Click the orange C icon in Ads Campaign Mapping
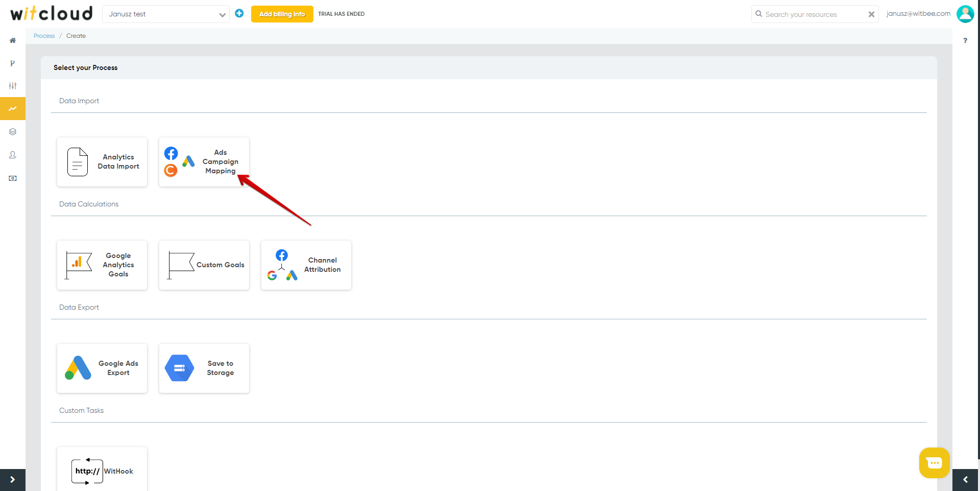Viewport: 980px width, 491px height. click(x=170, y=170)
